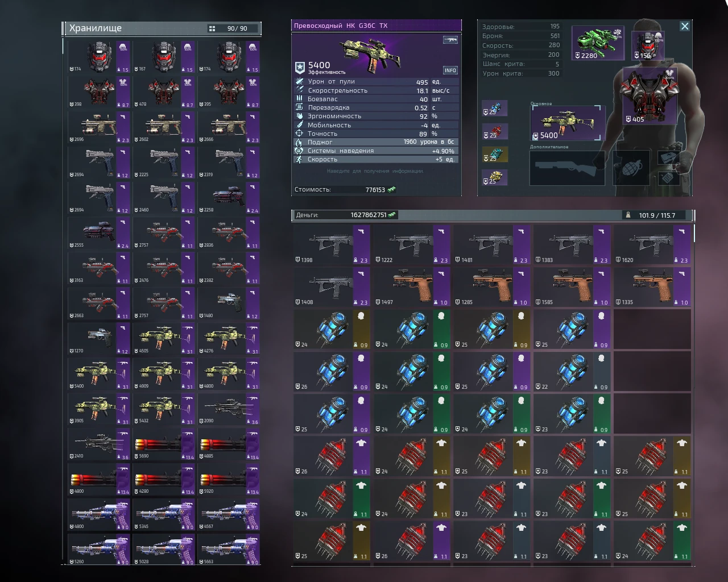Select storage helmet with 167 effectiveness

coord(164,57)
